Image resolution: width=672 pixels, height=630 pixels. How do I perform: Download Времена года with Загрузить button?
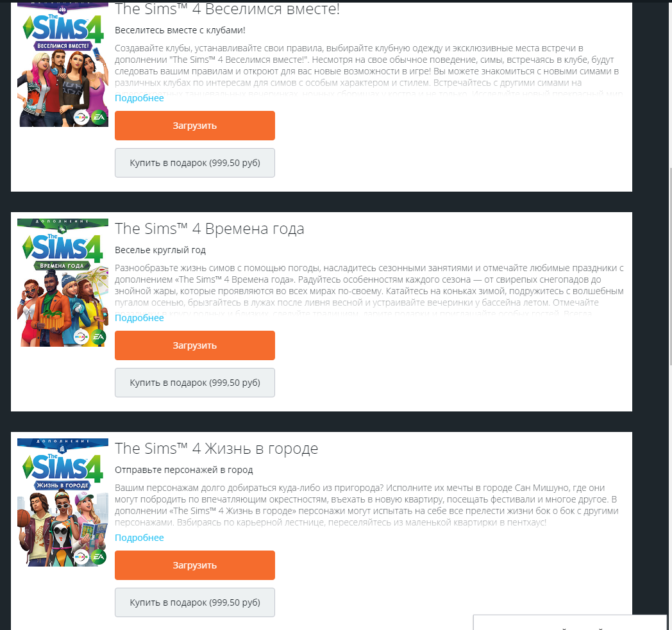click(x=194, y=345)
